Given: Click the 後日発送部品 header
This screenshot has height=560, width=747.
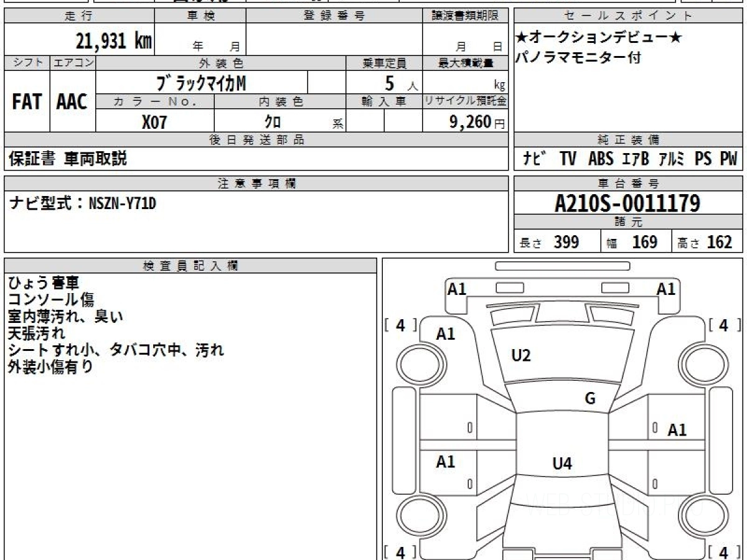Looking at the screenshot, I should pos(256,140).
